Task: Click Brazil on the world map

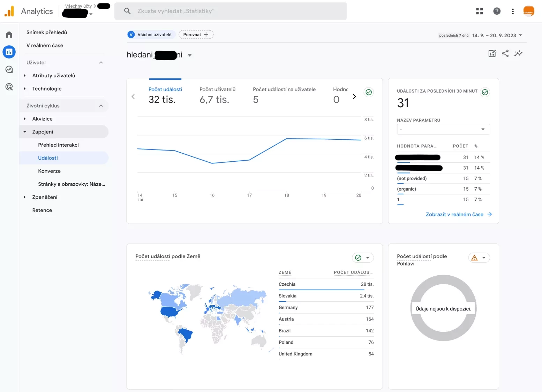Action: pos(185,335)
